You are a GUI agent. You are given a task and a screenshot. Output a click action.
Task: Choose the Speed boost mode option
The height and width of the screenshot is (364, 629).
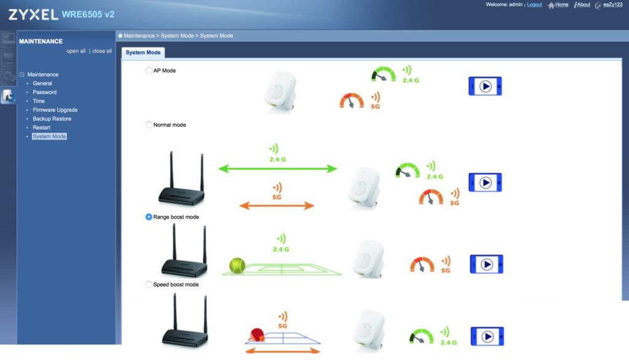click(x=149, y=285)
